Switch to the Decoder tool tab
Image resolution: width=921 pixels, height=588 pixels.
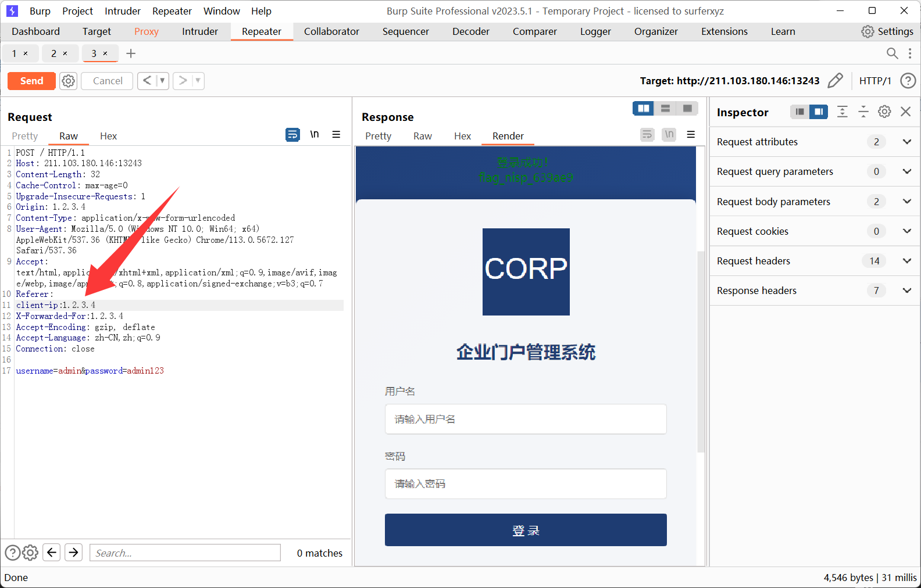click(x=471, y=31)
